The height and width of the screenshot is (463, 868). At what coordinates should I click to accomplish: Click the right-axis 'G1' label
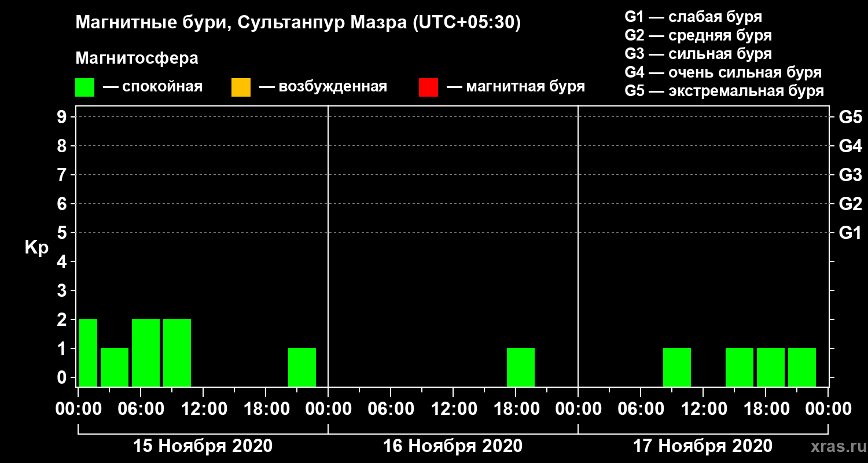coord(850,233)
